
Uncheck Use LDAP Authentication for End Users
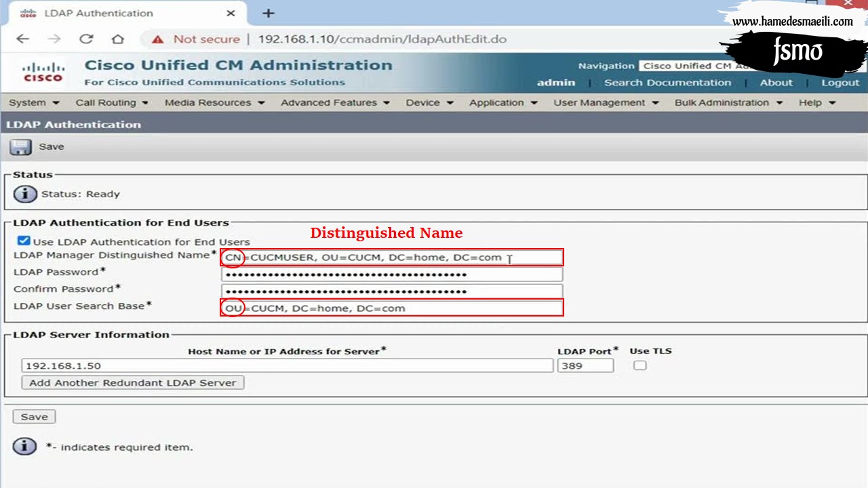[x=24, y=241]
